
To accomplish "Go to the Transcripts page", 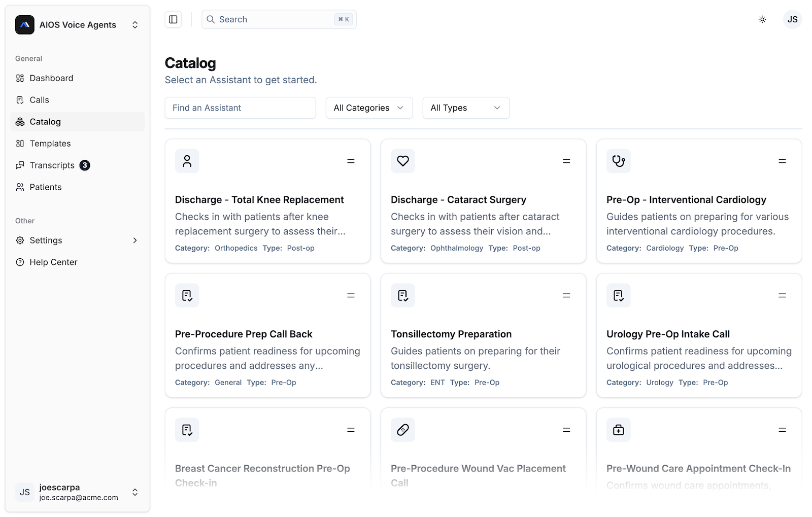I will click(x=52, y=165).
